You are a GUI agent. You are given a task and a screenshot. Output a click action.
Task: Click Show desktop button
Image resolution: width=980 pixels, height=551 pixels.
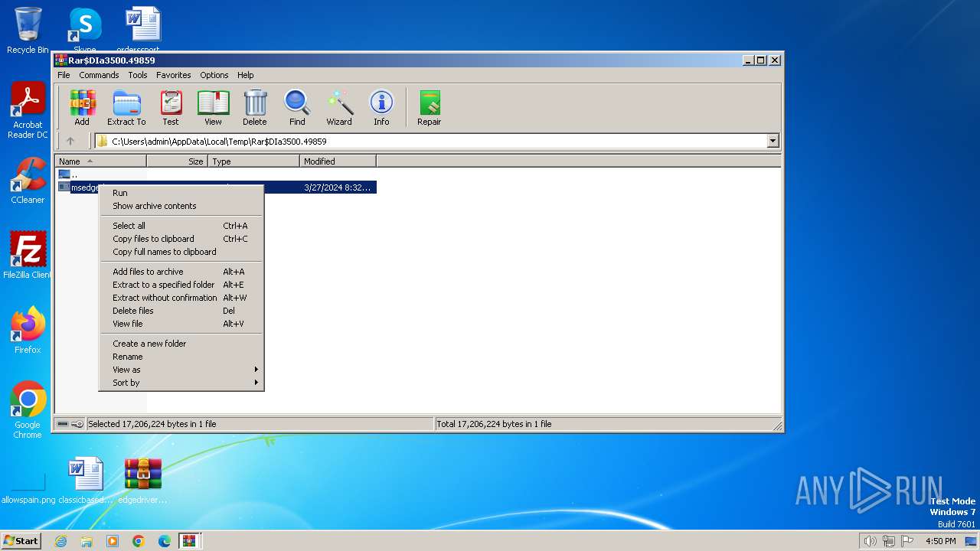[x=972, y=541]
